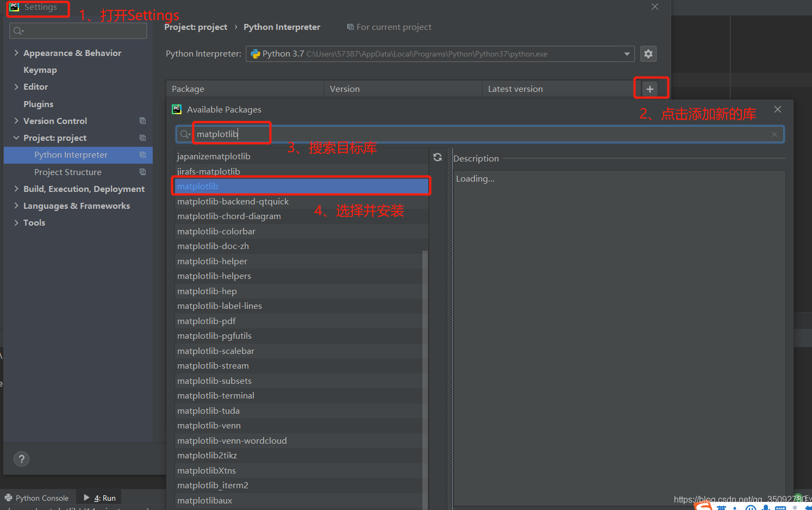Select jirafs-matplotlib package
This screenshot has height=510, width=812.
pyautogui.click(x=302, y=171)
